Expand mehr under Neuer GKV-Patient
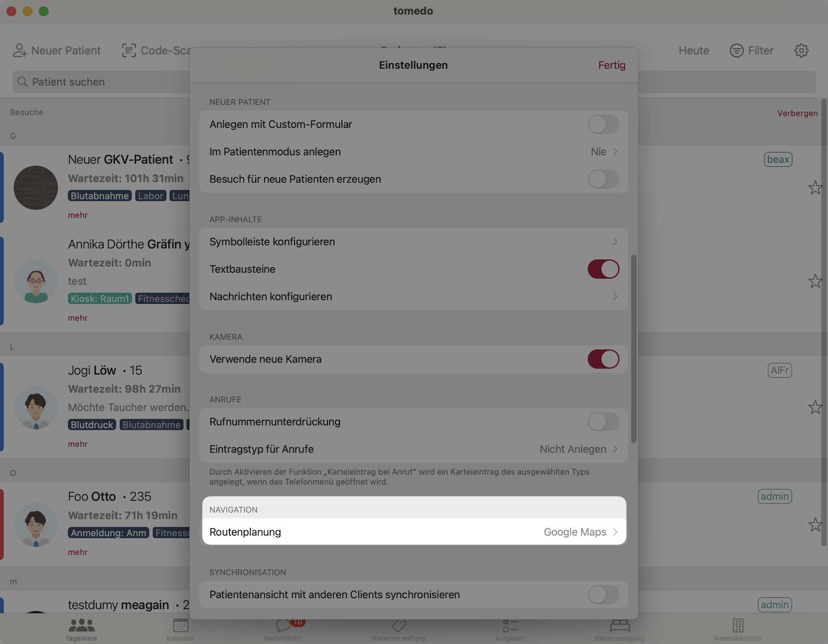This screenshot has width=828, height=644. [x=78, y=215]
